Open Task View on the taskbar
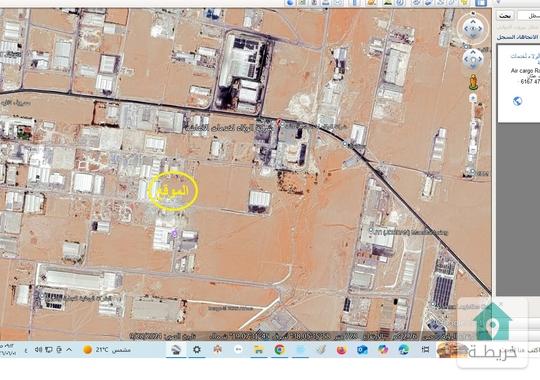This screenshot has height=380, width=540. tap(425, 350)
